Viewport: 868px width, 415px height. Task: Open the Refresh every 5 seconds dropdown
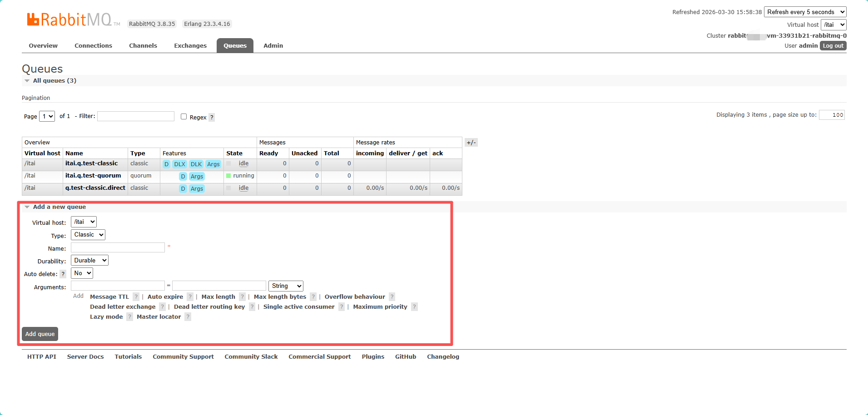805,12
